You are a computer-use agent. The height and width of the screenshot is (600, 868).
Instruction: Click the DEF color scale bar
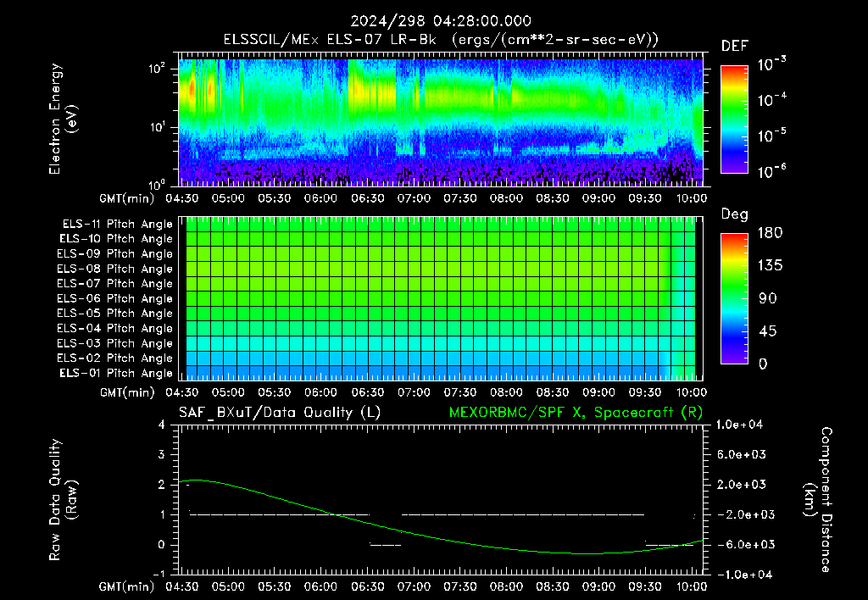point(734,119)
